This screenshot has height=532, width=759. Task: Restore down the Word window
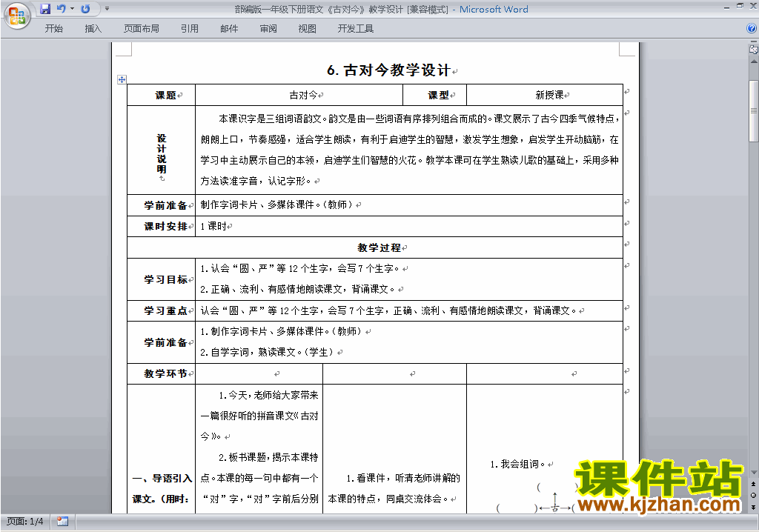tap(740, 6)
